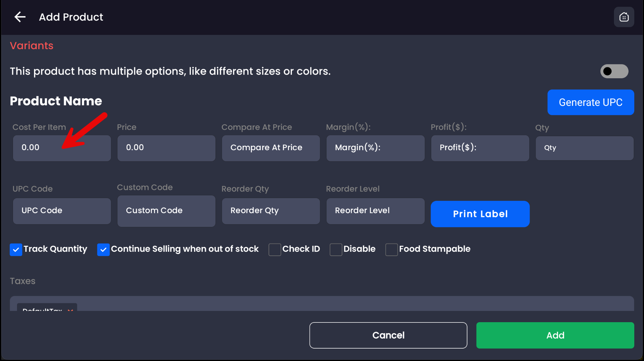Focus the Cost Per Item field
This screenshot has height=361, width=644.
tap(62, 148)
